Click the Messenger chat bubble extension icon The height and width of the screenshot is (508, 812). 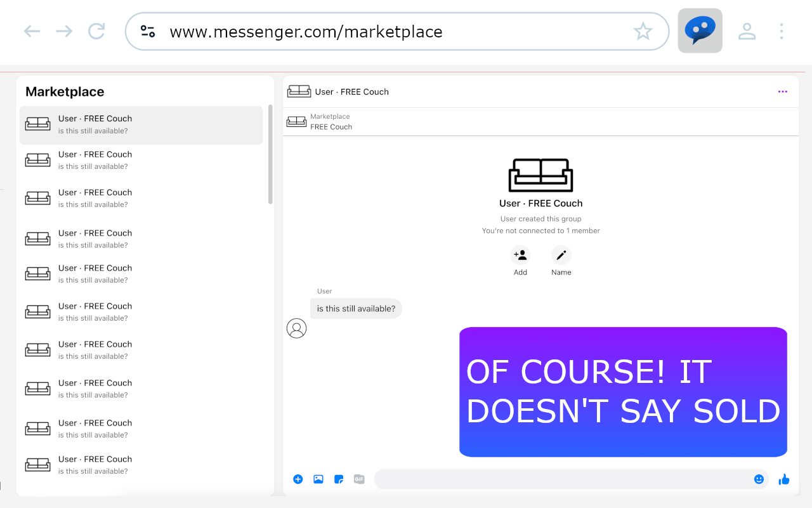click(700, 30)
